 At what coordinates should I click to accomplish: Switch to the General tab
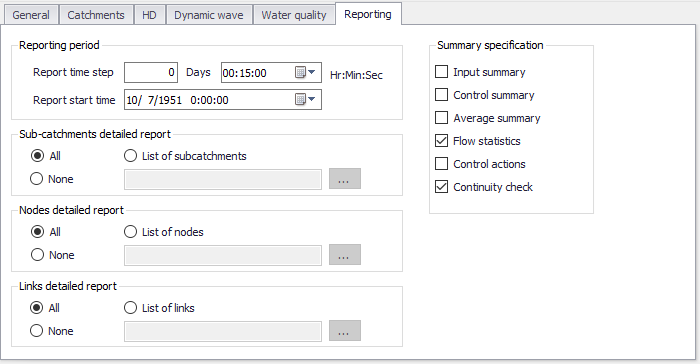[30, 15]
